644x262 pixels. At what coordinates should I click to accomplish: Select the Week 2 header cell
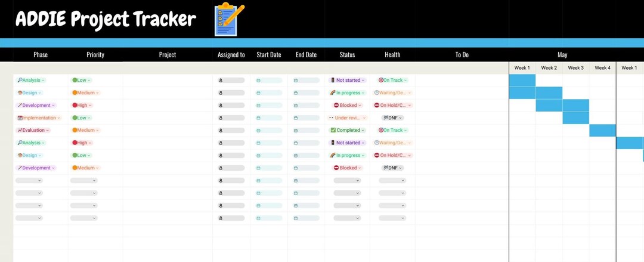pyautogui.click(x=549, y=68)
